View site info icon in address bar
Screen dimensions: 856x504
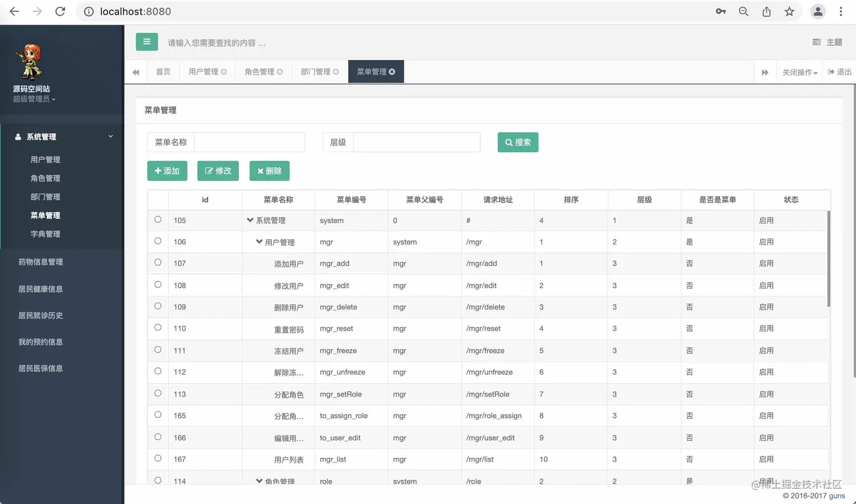[89, 11]
